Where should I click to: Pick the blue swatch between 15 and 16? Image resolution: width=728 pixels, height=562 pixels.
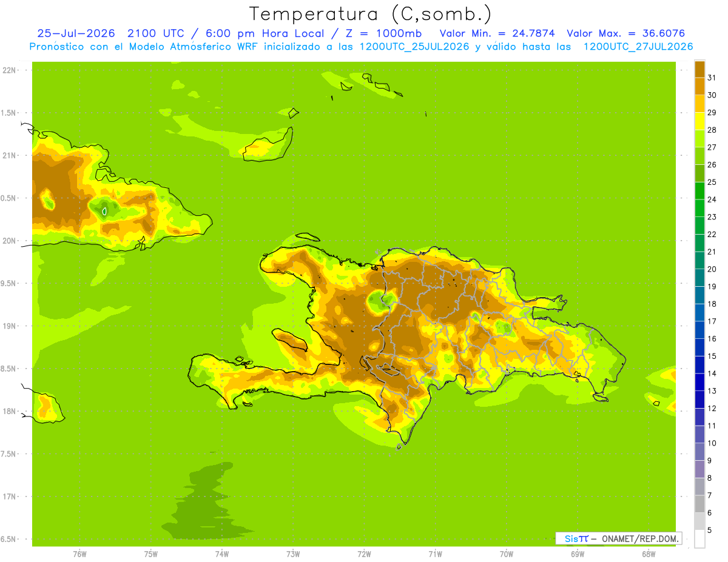[699, 347]
